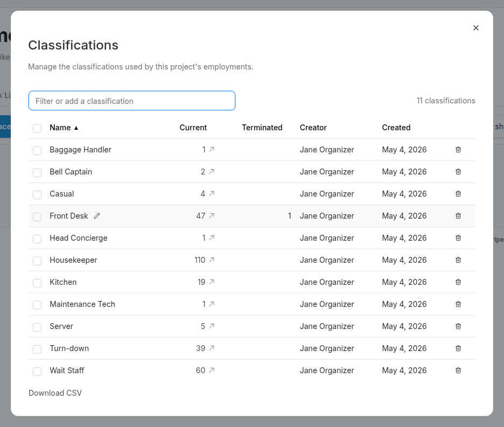504x427 pixels.
Task: Select the Front Desk checkbox
Action: tap(37, 216)
